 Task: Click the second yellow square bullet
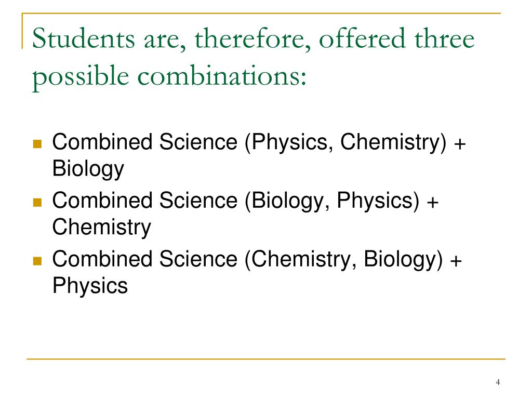click(37, 203)
